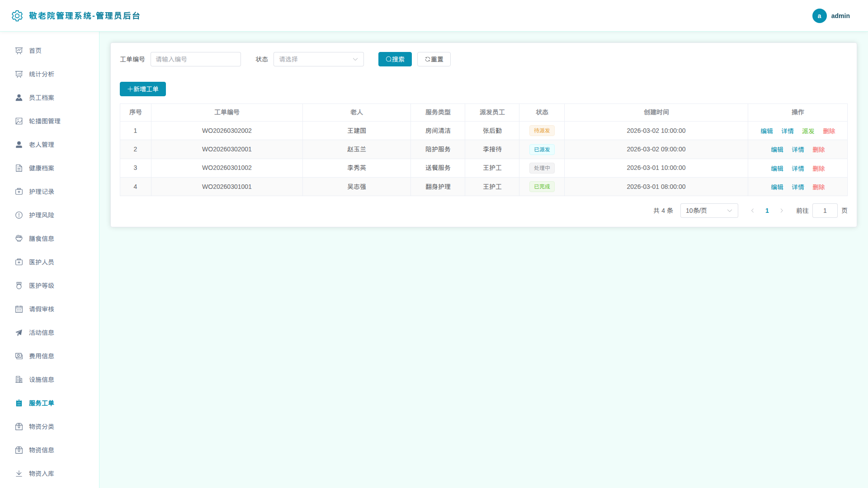The height and width of the screenshot is (488, 868).
Task: Click the 搜索 button
Action: [395, 59]
